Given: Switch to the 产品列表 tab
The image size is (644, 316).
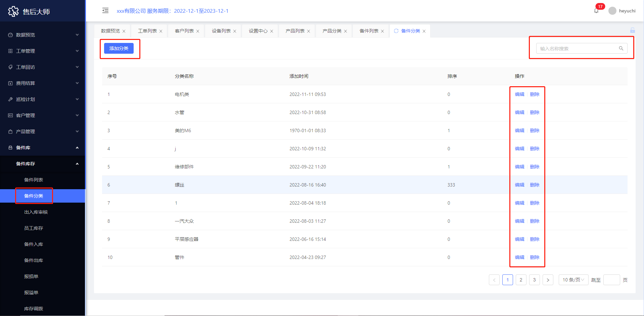Looking at the screenshot, I should 295,31.
